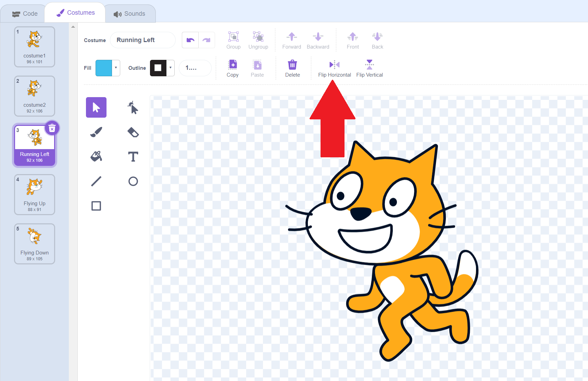This screenshot has height=381, width=588.
Task: Flip the costume vertically
Action: (370, 68)
